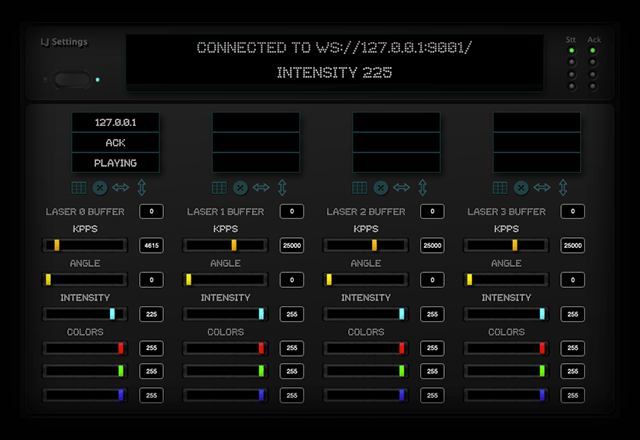Screen dimensions: 640x440
Task: Click the grid icon under Laser 0
Action: coord(79,187)
